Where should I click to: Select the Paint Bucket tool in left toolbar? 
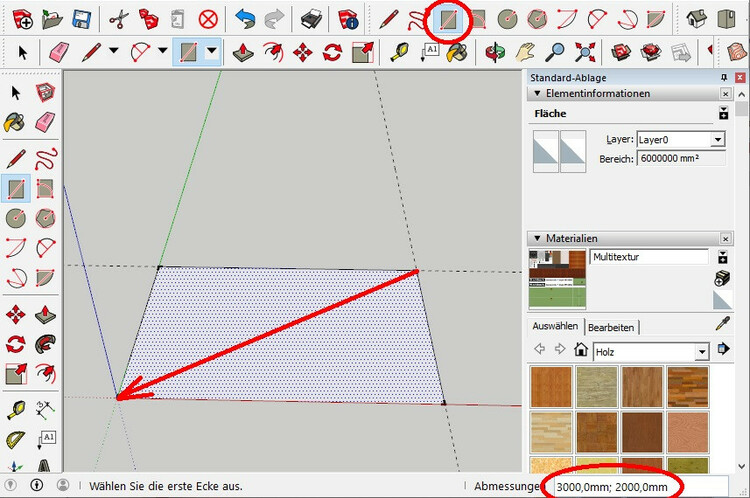(16, 123)
